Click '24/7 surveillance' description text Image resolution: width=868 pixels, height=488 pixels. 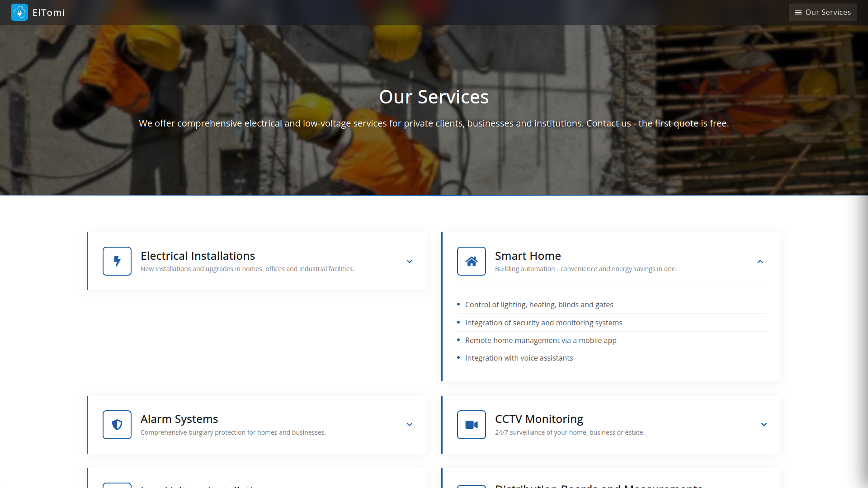[570, 432]
